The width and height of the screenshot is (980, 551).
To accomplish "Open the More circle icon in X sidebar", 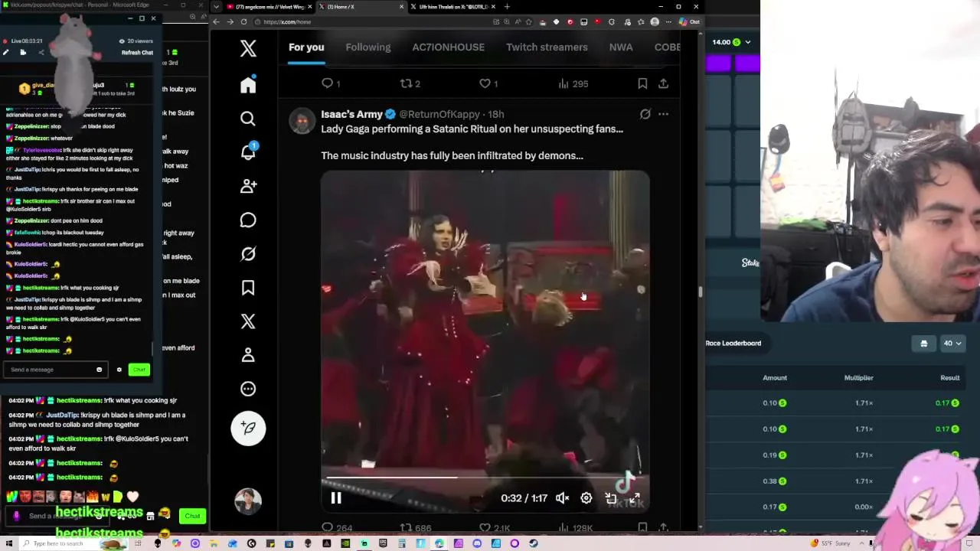I will 248,389.
